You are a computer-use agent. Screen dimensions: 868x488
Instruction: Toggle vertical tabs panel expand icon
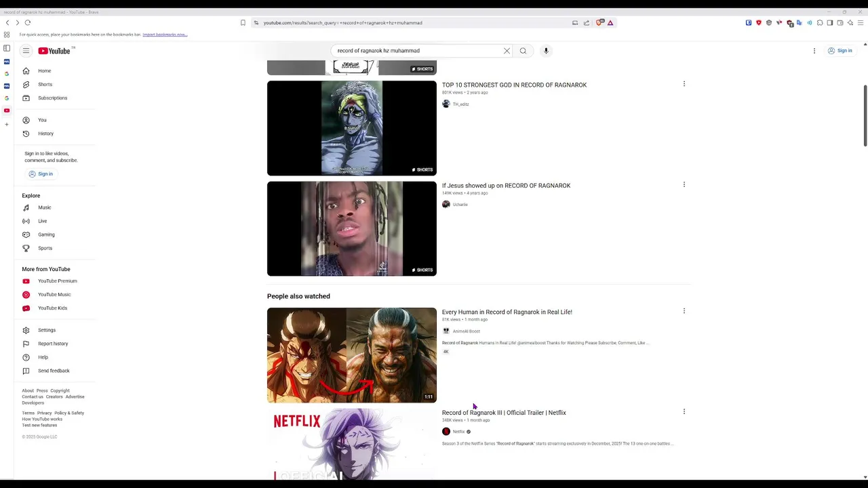click(x=7, y=48)
